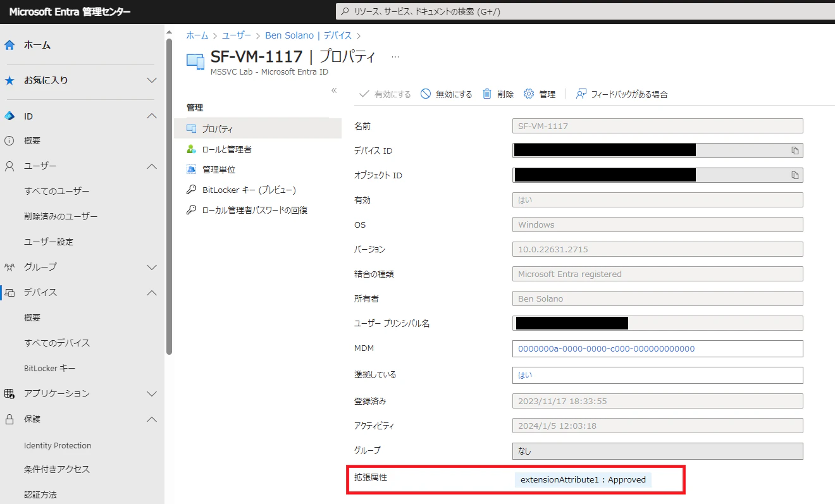Viewport: 835px width, 504px height.
Task: Expand the お気に入り section chevron
Action: (152, 80)
